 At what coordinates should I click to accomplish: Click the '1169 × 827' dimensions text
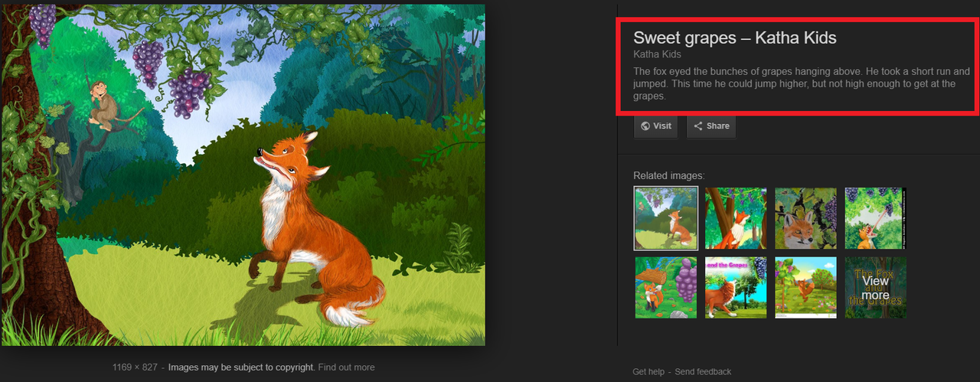click(136, 367)
